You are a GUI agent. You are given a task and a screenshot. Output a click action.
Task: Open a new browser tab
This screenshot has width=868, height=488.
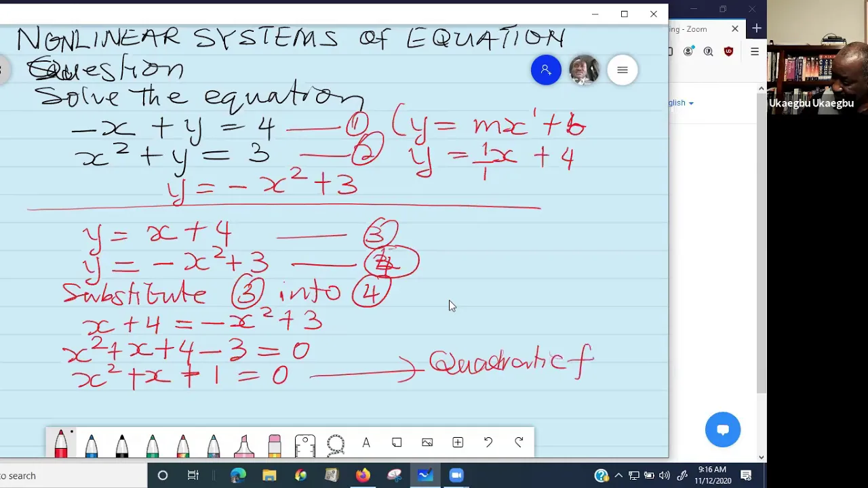pos(757,28)
